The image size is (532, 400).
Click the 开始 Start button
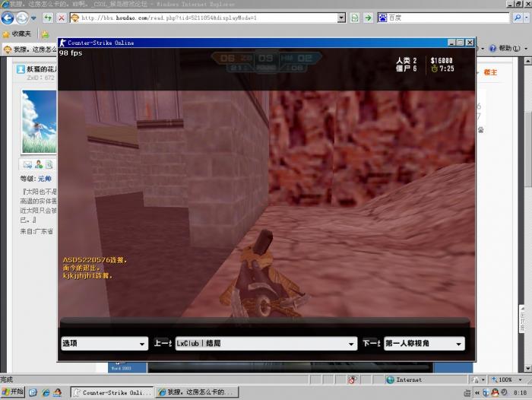click(x=13, y=392)
